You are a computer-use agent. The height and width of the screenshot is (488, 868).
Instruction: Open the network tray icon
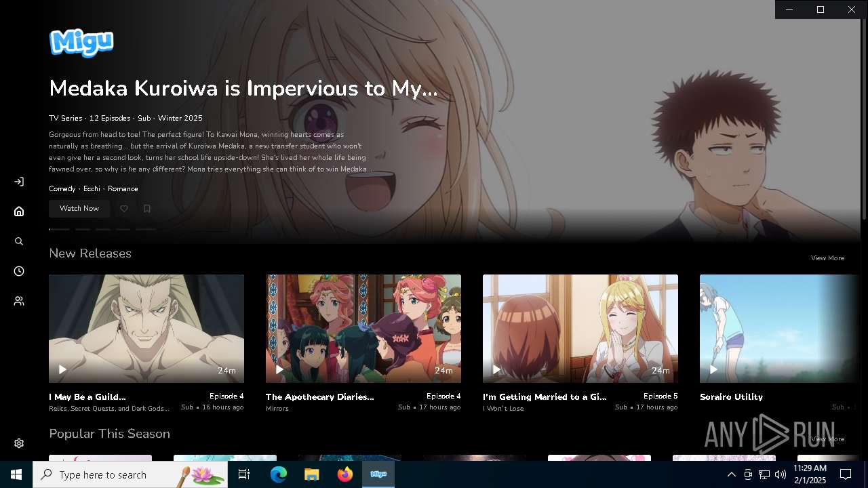[x=764, y=474]
